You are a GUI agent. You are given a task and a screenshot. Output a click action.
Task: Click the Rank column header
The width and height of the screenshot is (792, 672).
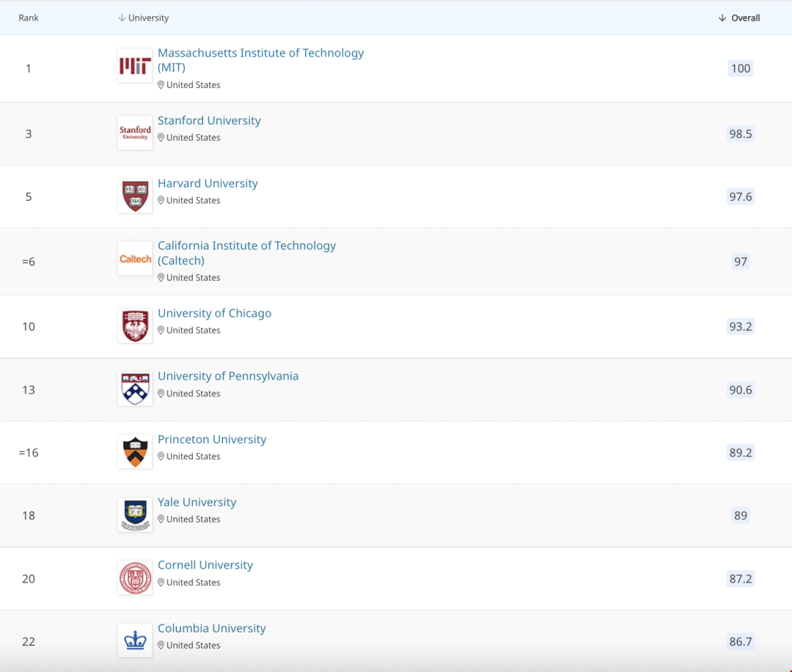point(29,18)
